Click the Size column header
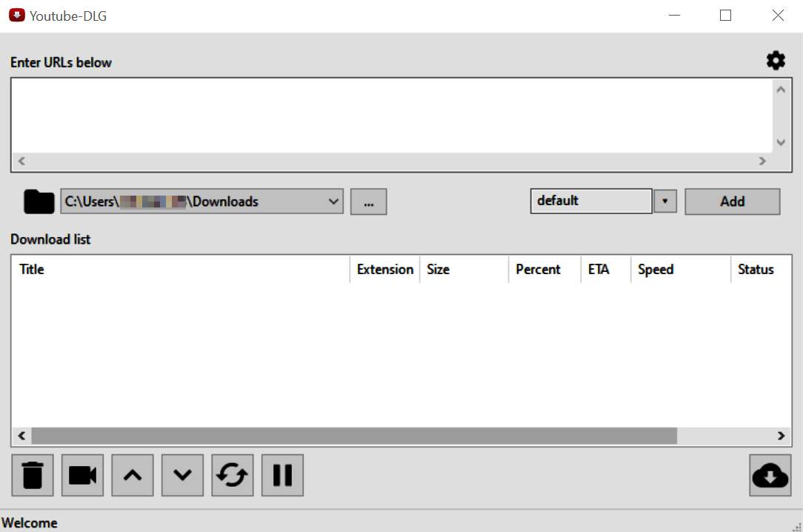Image resolution: width=803 pixels, height=532 pixels. coord(464,270)
